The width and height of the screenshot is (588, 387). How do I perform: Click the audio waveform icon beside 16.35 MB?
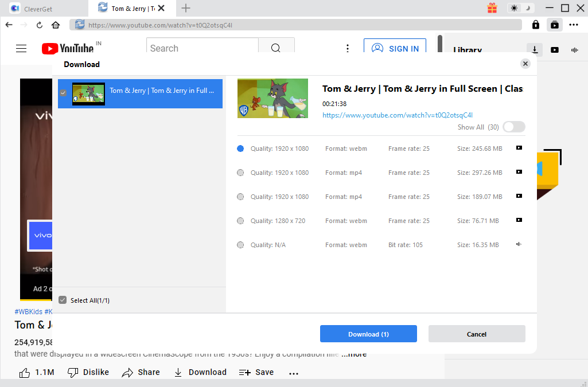519,244
